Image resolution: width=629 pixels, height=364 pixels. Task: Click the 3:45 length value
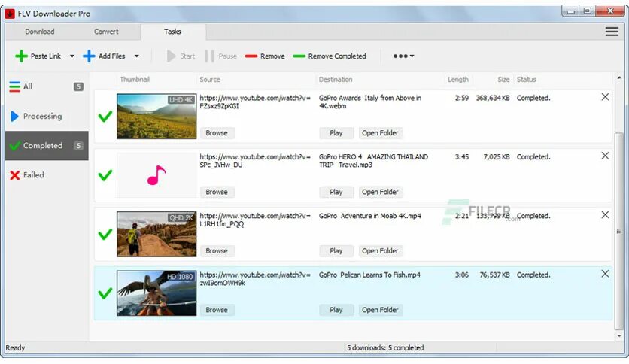tap(462, 156)
